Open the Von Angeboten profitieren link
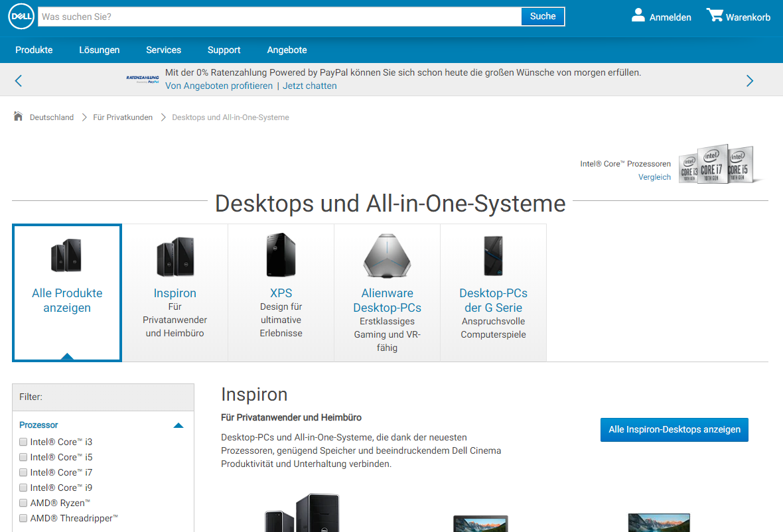 pyautogui.click(x=219, y=86)
